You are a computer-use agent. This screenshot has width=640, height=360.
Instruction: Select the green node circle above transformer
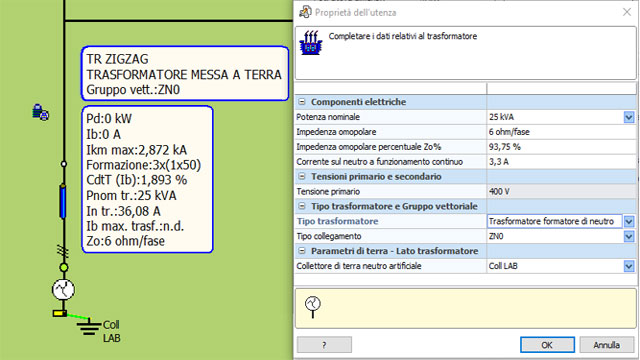[x=64, y=267]
